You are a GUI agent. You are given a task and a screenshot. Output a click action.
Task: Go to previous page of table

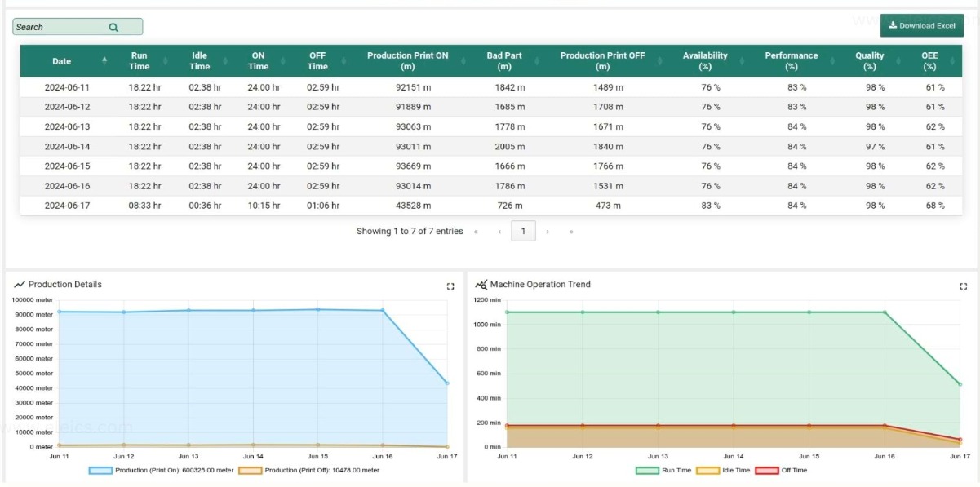[x=499, y=232]
